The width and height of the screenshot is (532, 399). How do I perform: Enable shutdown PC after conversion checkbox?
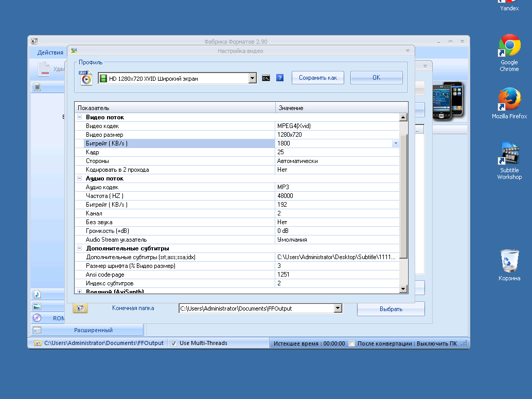[352, 343]
